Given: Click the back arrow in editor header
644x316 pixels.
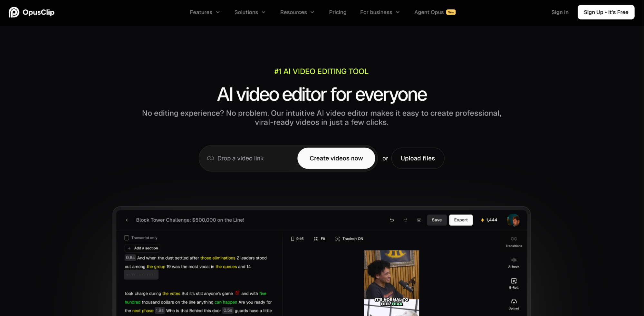Looking at the screenshot, I should point(127,220).
